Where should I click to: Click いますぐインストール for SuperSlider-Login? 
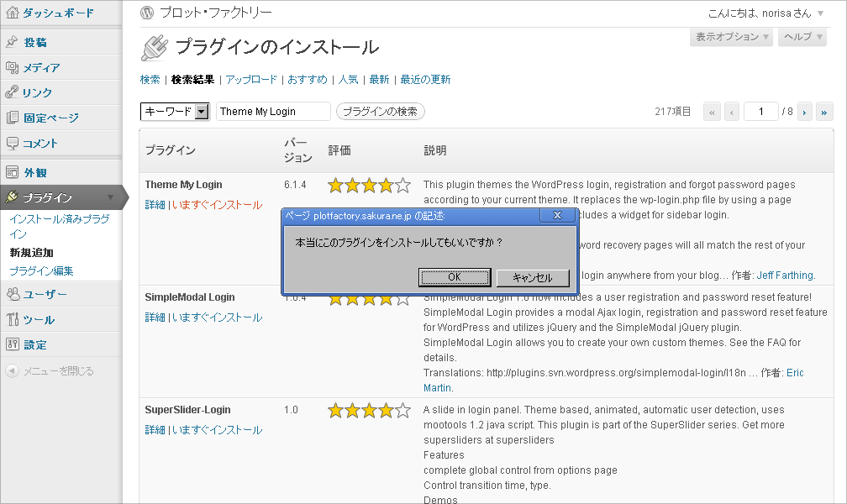[217, 430]
